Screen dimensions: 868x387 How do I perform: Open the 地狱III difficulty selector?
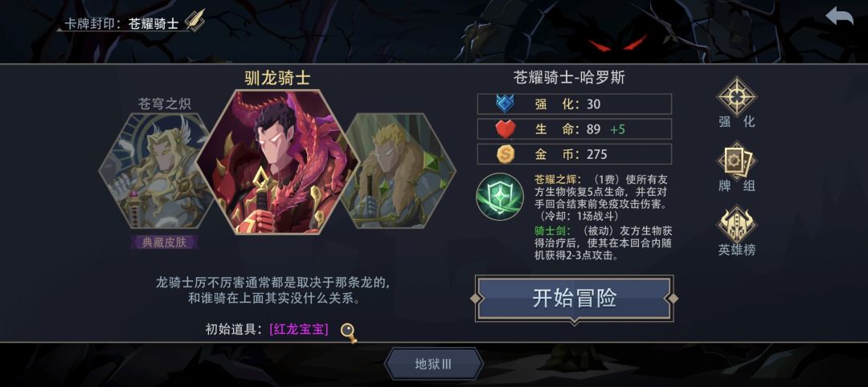tap(434, 364)
